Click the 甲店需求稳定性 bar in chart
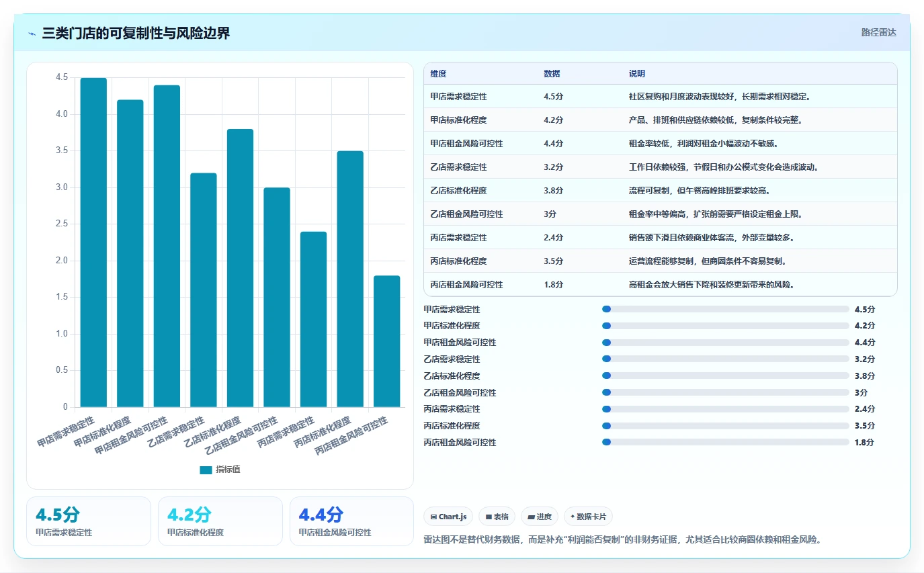The image size is (924, 573). (93, 243)
